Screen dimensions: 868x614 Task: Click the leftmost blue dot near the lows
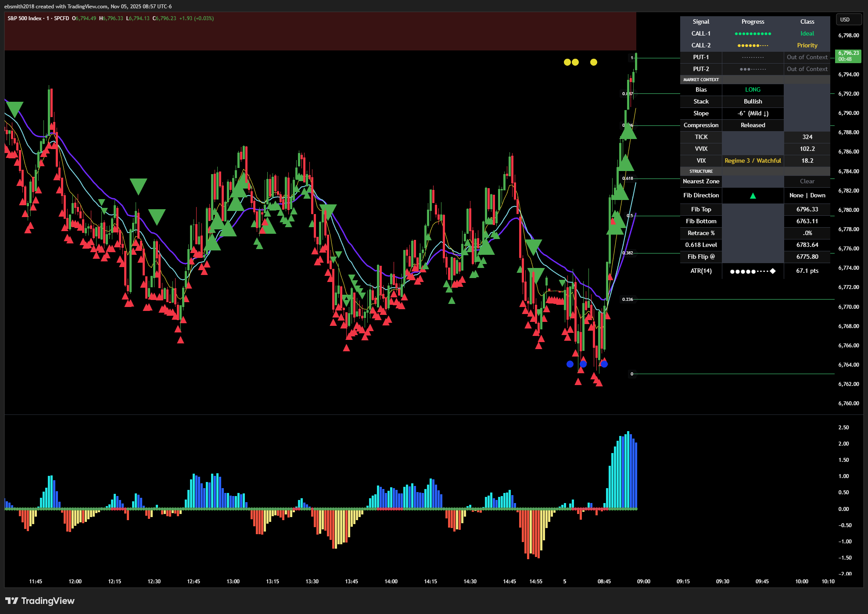point(570,364)
